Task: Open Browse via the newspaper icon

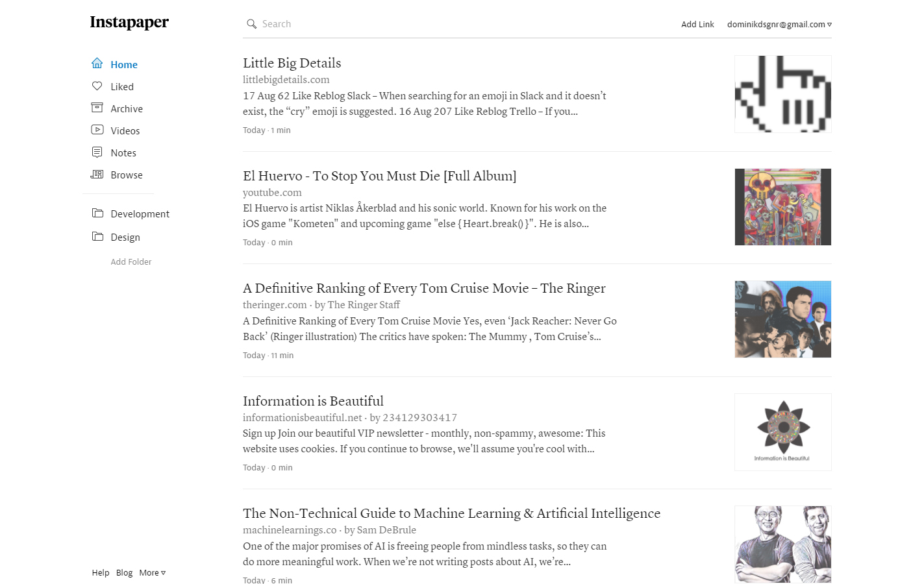Action: click(x=97, y=174)
